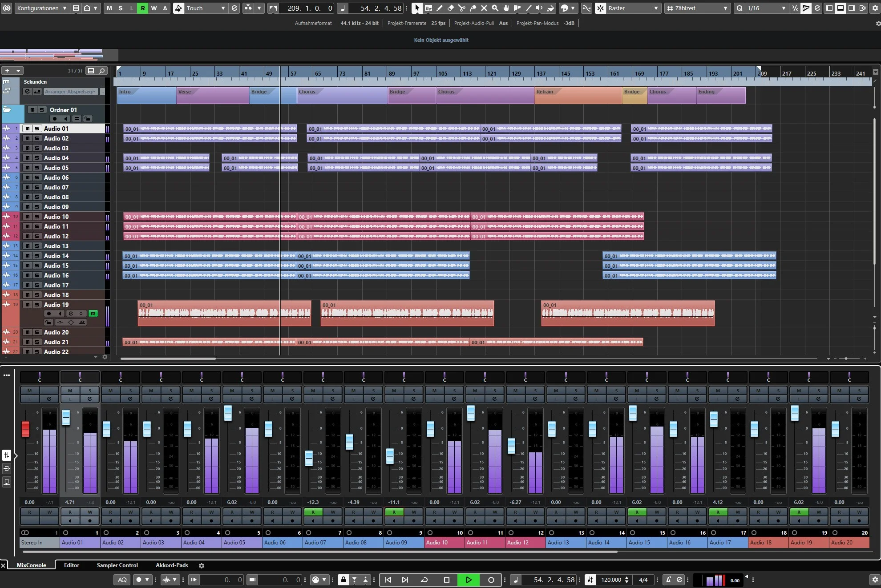Select the Hand comp tool

pyautogui.click(x=506, y=8)
